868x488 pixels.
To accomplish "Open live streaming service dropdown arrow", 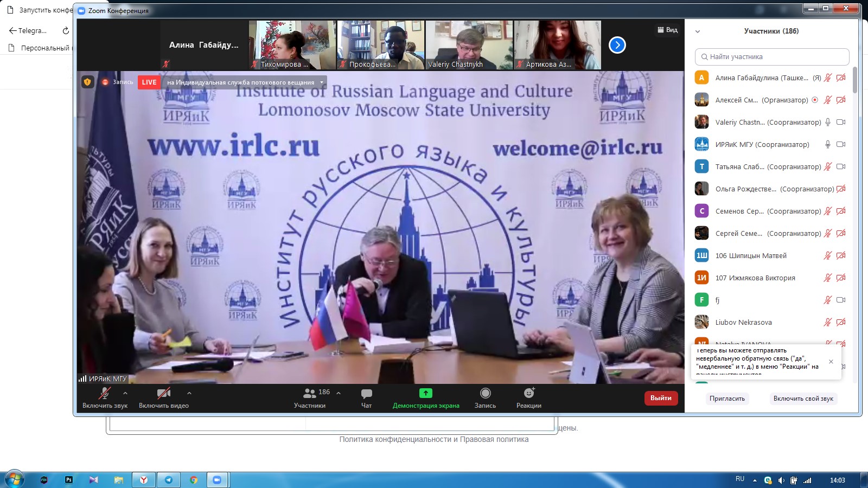I will coord(322,82).
